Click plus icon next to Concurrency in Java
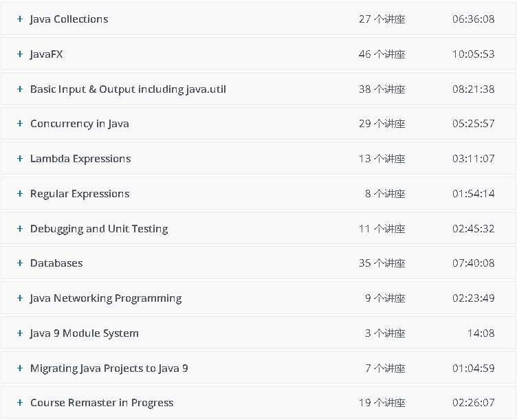Viewport: 517px width, 420px height. point(20,124)
